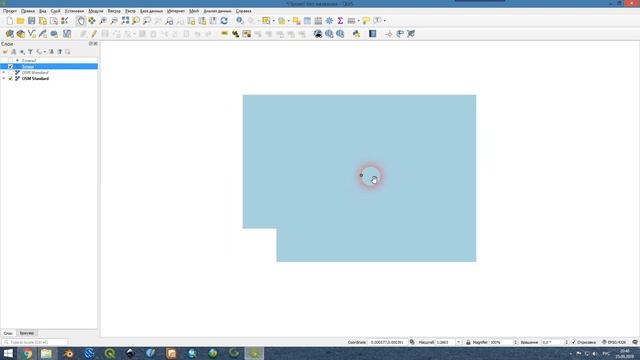This screenshot has height=360, width=640.
Task: Click the coordinate field in status bar
Action: (387, 342)
